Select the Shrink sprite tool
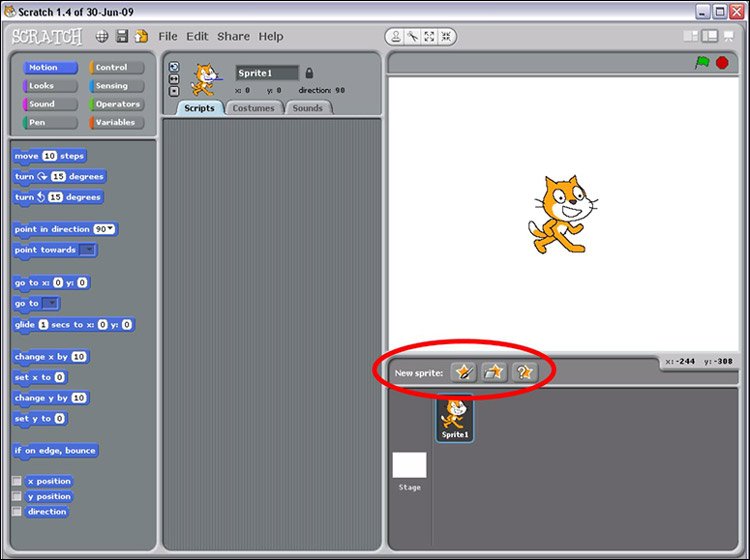 pyautogui.click(x=446, y=37)
